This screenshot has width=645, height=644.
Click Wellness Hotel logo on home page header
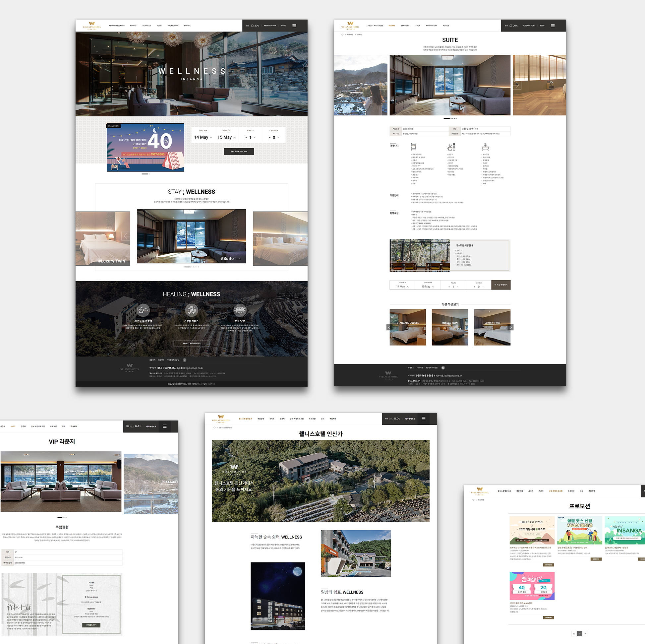click(92, 26)
